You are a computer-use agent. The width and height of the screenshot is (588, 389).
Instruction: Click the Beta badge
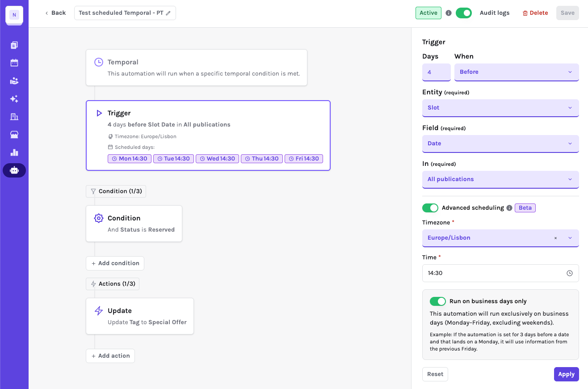(x=525, y=208)
